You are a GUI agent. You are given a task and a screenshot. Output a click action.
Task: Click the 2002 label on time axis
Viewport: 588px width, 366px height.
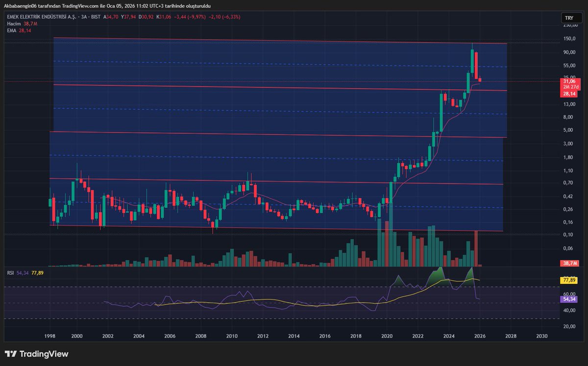click(108, 337)
